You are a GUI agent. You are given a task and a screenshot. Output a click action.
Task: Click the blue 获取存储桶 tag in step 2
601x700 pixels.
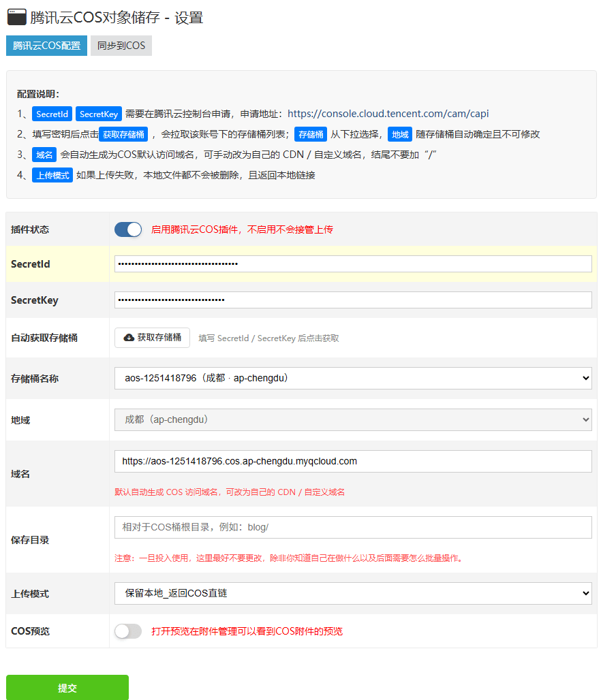(123, 134)
